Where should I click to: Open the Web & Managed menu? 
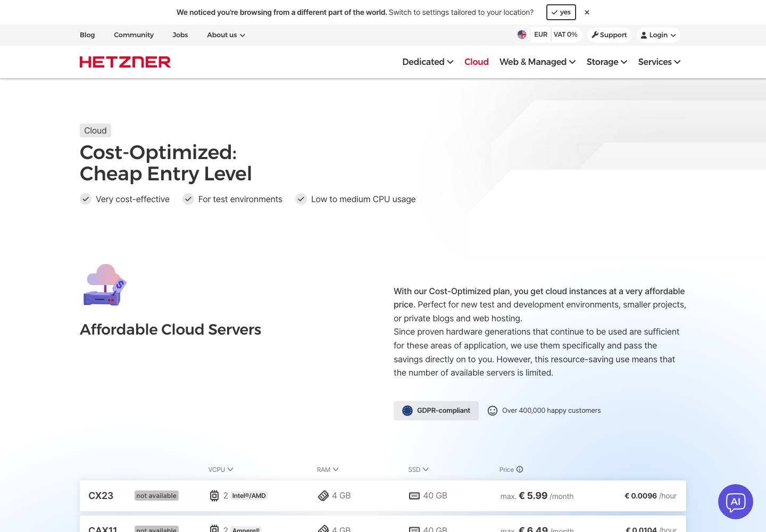pyautogui.click(x=537, y=62)
